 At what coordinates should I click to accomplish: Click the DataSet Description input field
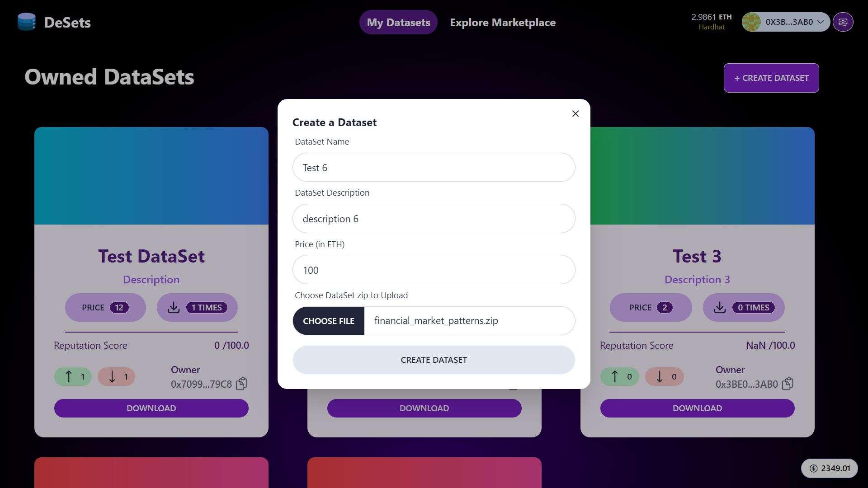pos(434,218)
